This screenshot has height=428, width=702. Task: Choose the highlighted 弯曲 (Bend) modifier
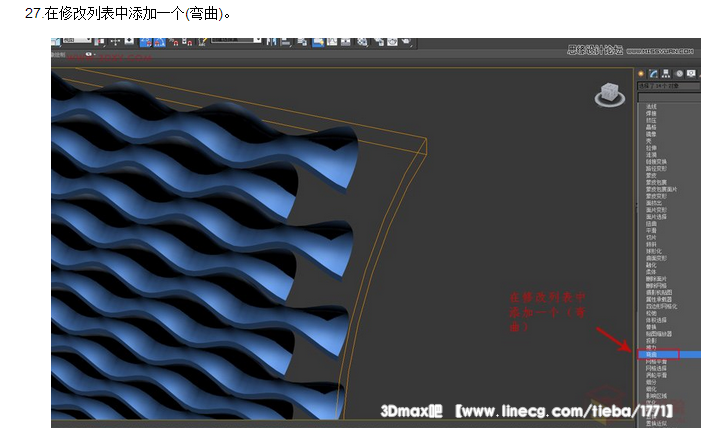tap(669, 355)
